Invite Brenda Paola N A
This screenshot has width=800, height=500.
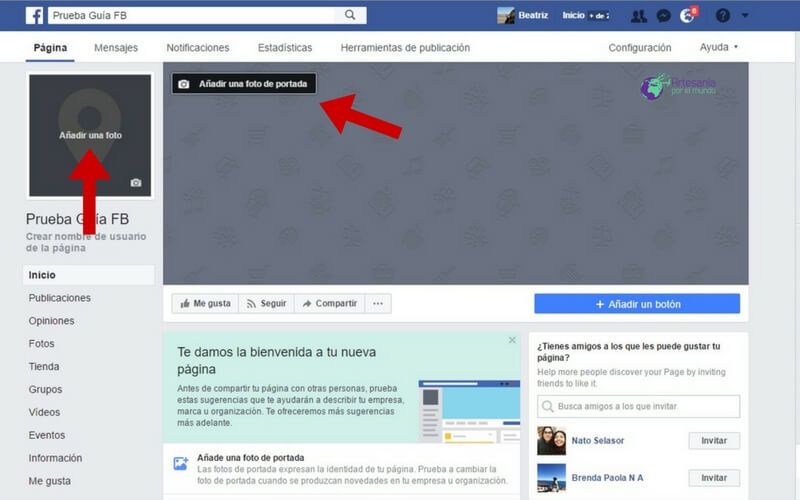714,478
